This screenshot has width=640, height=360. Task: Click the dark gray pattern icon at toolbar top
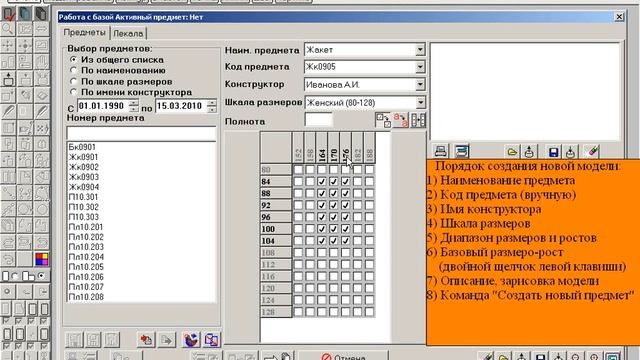(41, 13)
